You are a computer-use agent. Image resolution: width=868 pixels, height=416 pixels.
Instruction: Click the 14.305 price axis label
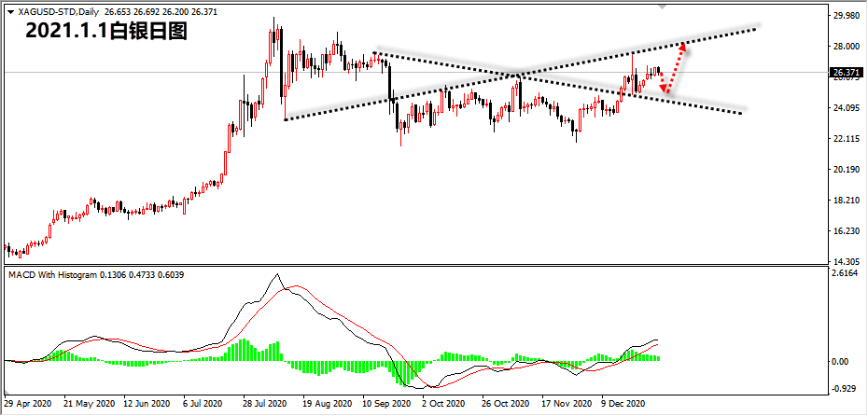click(x=846, y=261)
